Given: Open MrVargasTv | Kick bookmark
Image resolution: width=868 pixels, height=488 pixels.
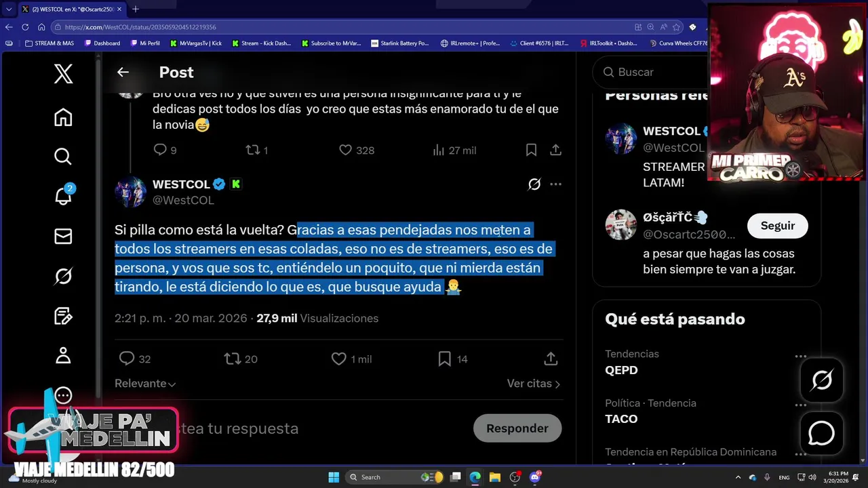Looking at the screenshot, I should click(x=196, y=43).
